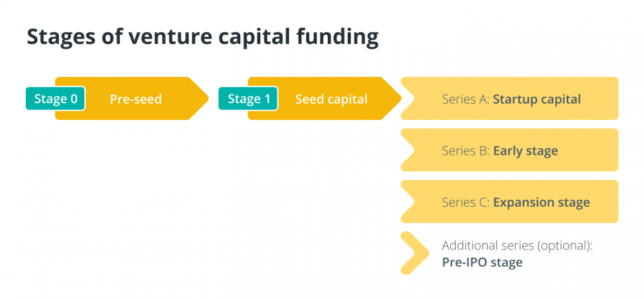Click the notch on Series A box
Viewport: 644px width, 299px height.
coord(409,99)
